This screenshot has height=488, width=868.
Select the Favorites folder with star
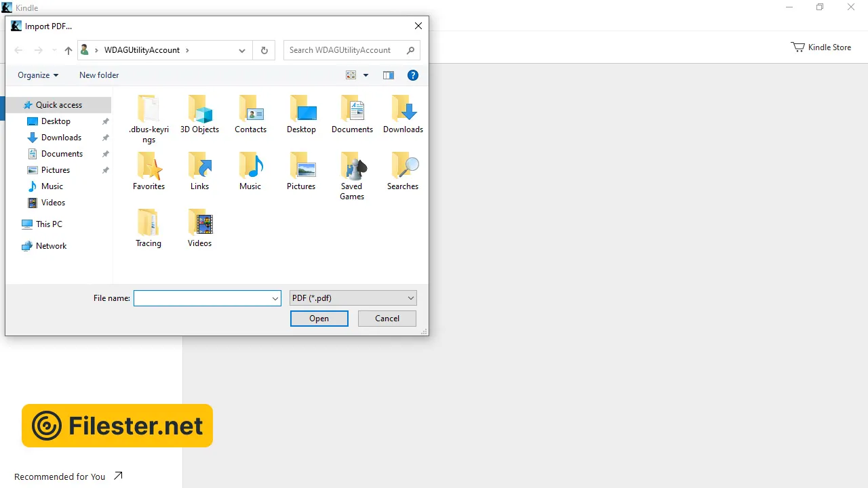(149, 167)
